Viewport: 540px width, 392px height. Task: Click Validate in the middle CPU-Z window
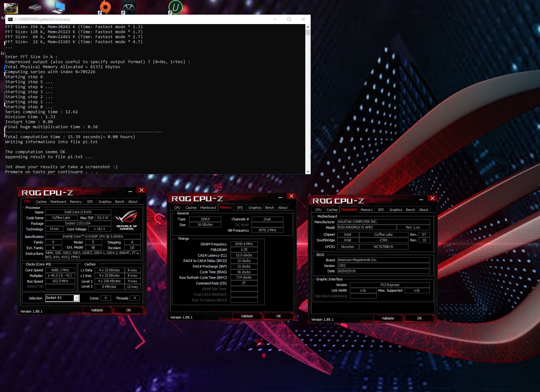[247, 316]
